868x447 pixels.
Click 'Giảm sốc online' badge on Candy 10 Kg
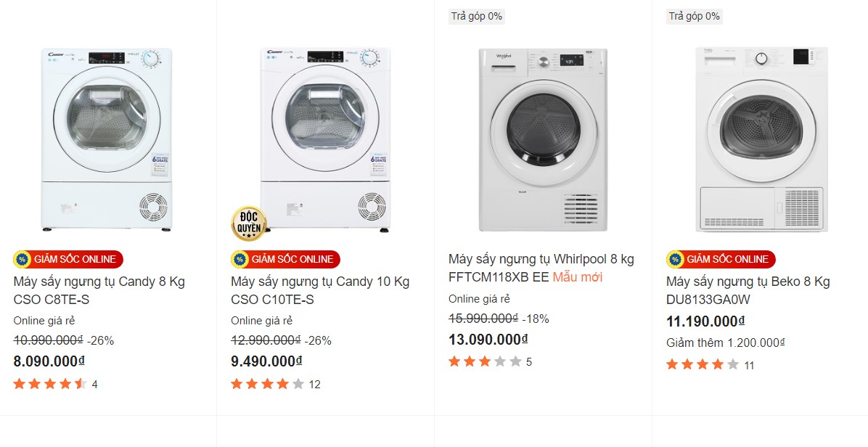click(285, 259)
